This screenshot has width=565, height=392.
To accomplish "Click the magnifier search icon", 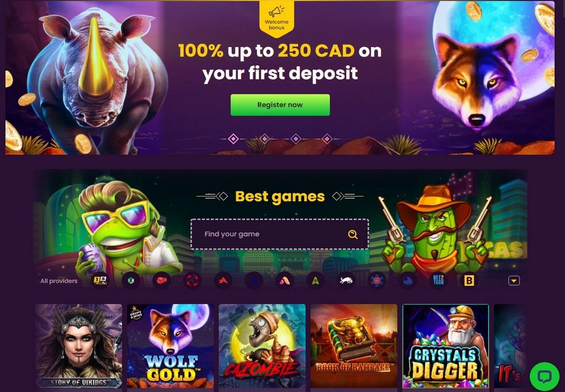I will (x=353, y=235).
